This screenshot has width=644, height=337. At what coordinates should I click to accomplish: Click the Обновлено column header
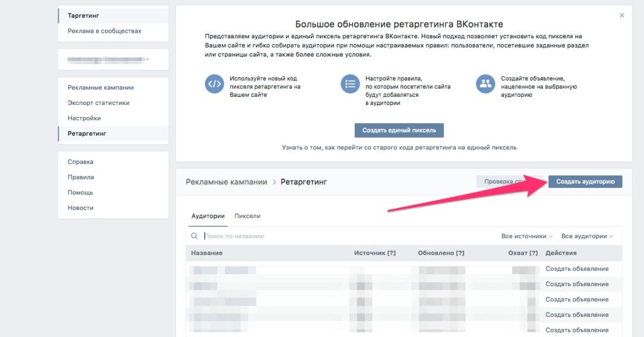click(441, 253)
